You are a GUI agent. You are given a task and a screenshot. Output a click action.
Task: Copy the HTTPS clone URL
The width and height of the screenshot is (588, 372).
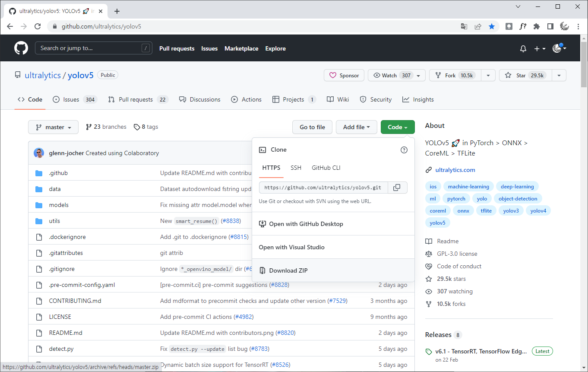397,188
